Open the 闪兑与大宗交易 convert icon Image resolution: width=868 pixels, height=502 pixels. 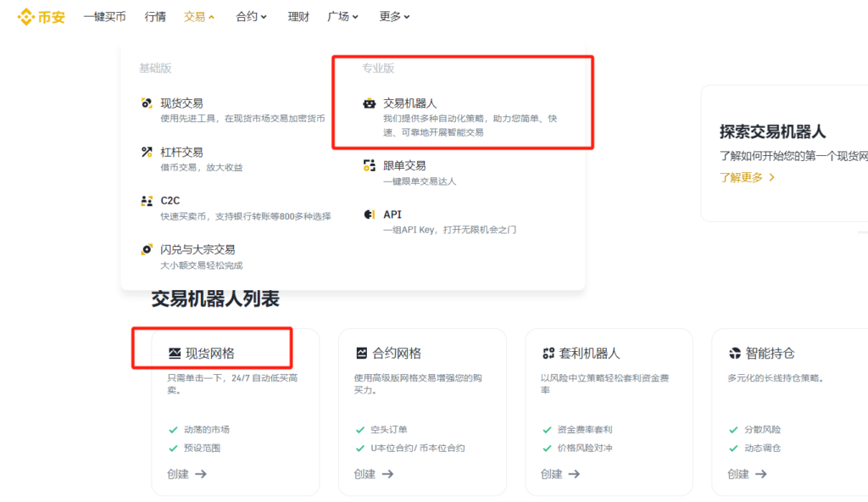pos(147,249)
